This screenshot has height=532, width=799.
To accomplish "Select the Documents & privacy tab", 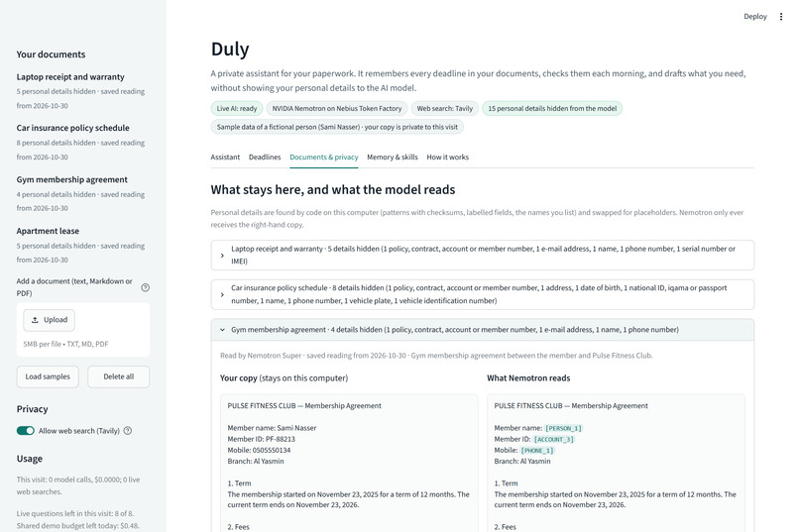I will 323,158.
